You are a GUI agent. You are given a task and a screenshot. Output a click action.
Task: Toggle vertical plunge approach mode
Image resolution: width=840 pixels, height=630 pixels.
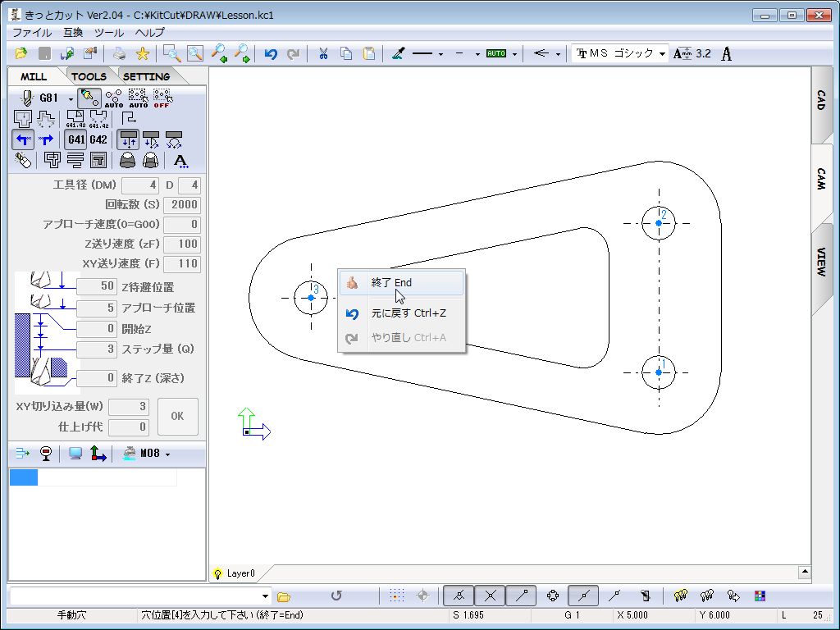pyautogui.click(x=129, y=139)
